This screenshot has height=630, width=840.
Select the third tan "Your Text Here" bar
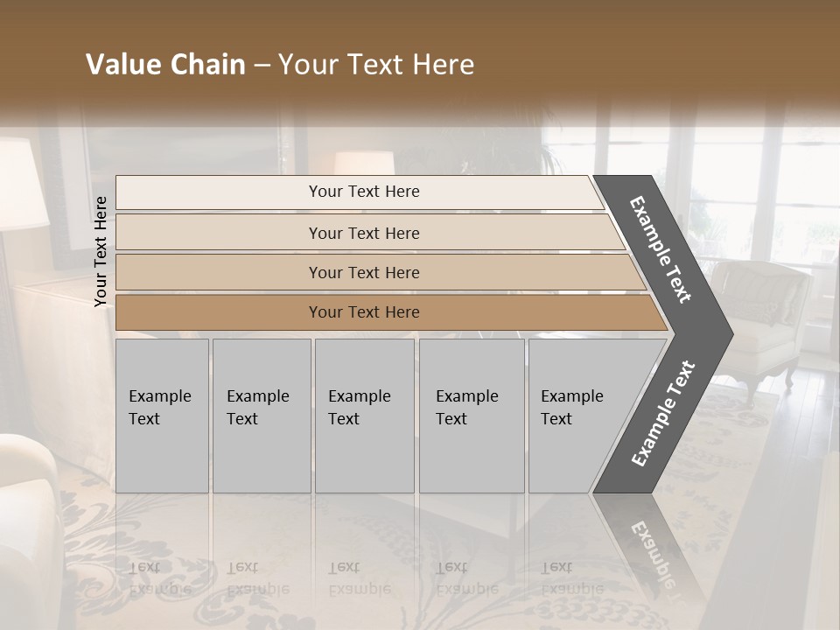[363, 272]
